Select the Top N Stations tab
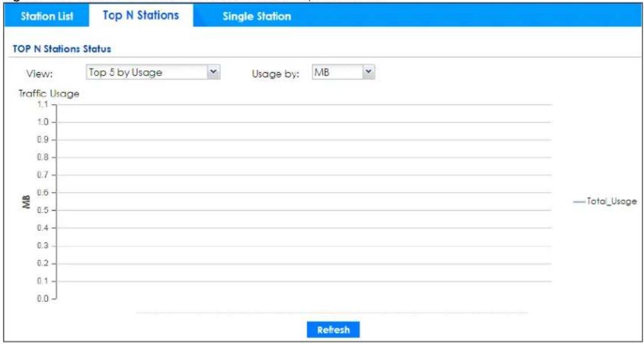The image size is (644, 344). tap(141, 15)
